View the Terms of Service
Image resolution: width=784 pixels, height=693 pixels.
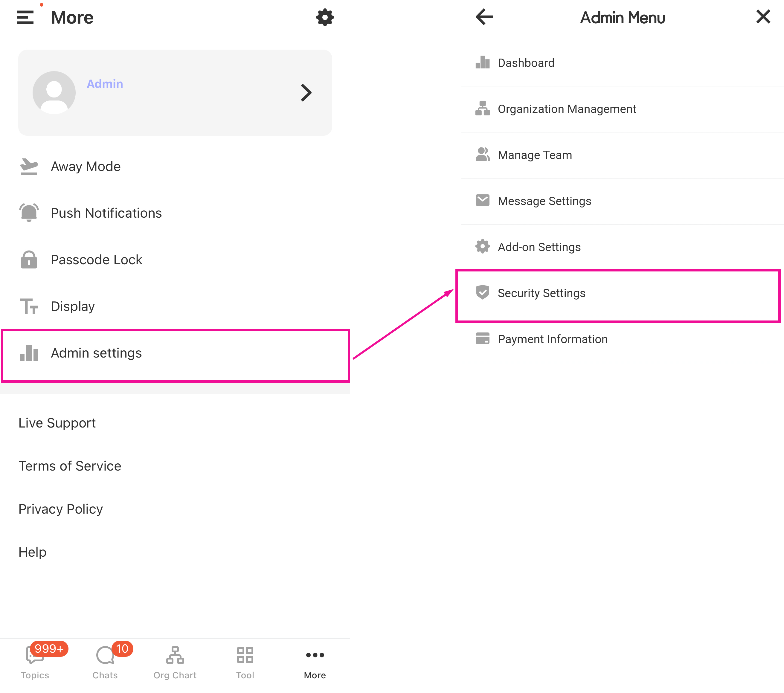click(70, 465)
